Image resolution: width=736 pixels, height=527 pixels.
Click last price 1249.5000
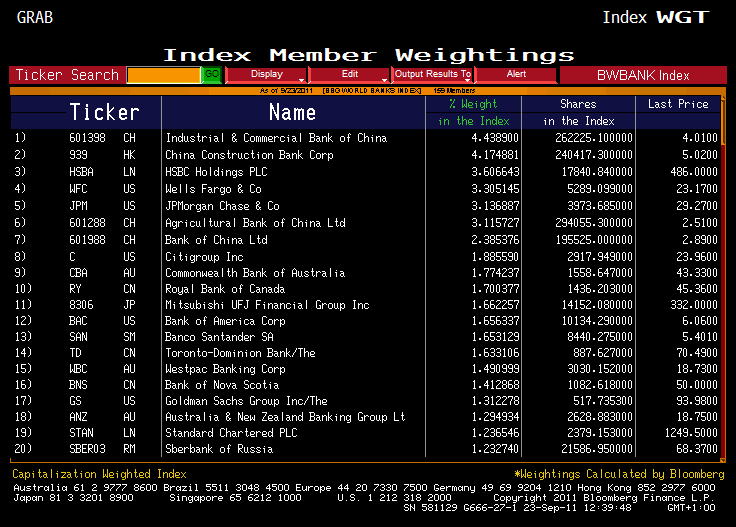pyautogui.click(x=691, y=433)
